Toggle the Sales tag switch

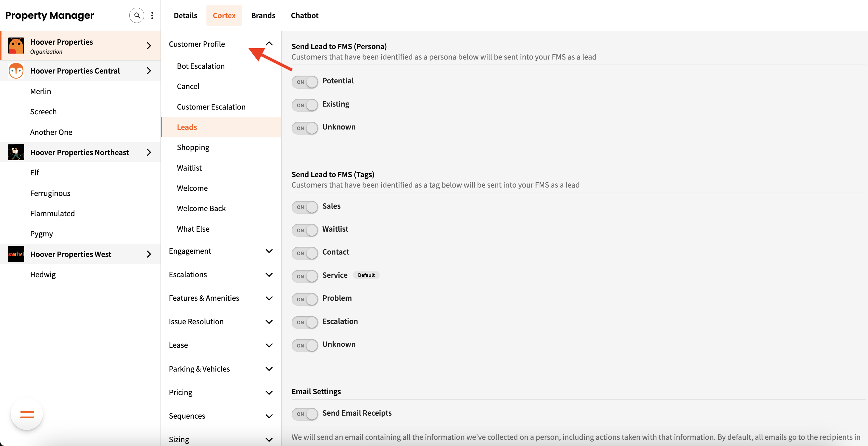(x=305, y=207)
